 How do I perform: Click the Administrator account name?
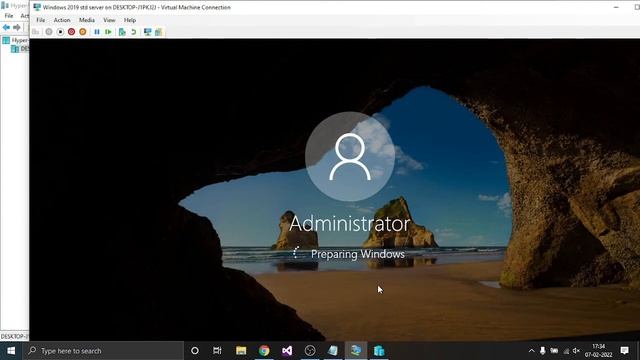click(x=350, y=223)
